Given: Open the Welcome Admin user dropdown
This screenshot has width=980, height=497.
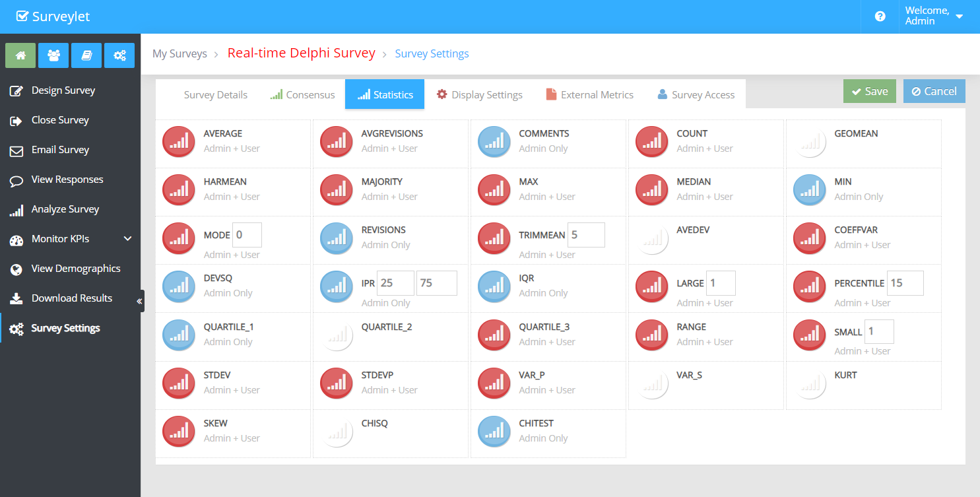Looking at the screenshot, I should (934, 17).
